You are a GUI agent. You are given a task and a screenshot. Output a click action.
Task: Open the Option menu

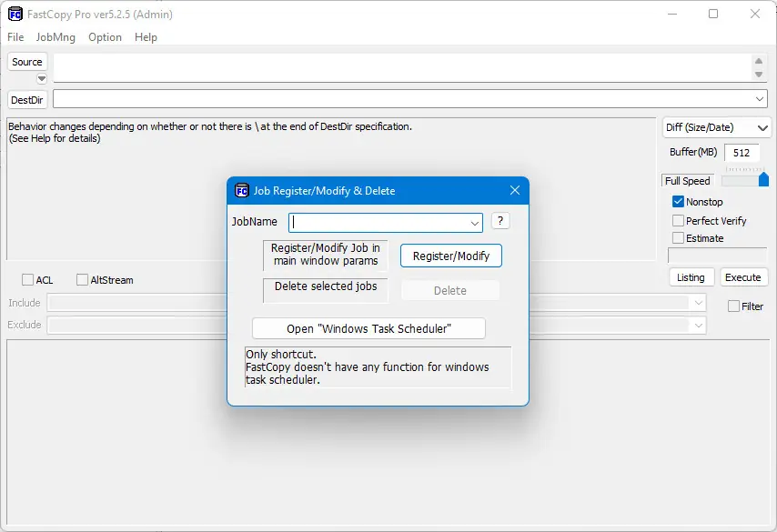point(105,37)
